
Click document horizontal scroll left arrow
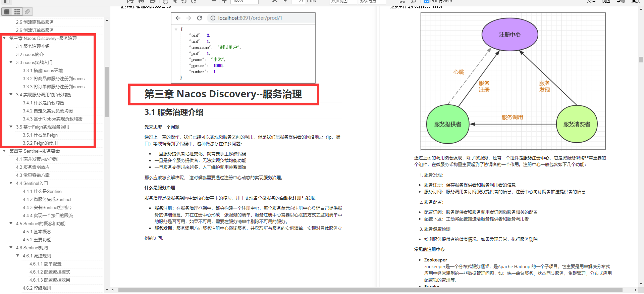(x=113, y=290)
